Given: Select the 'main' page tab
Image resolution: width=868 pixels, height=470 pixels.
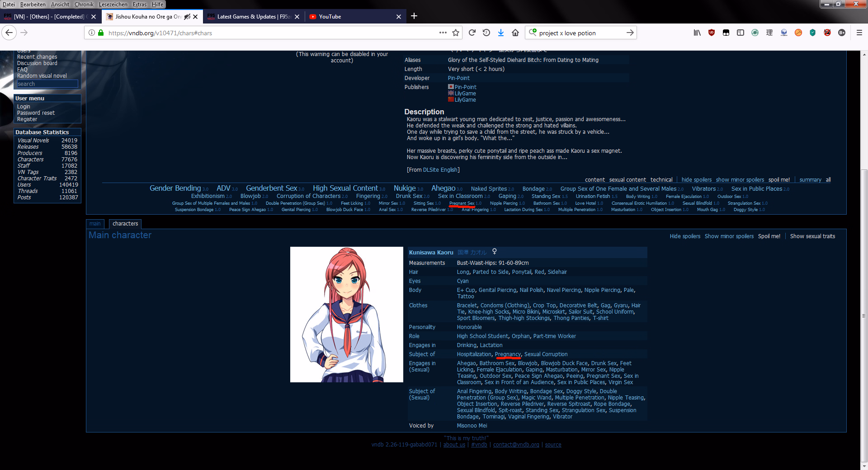Looking at the screenshot, I should [95, 224].
